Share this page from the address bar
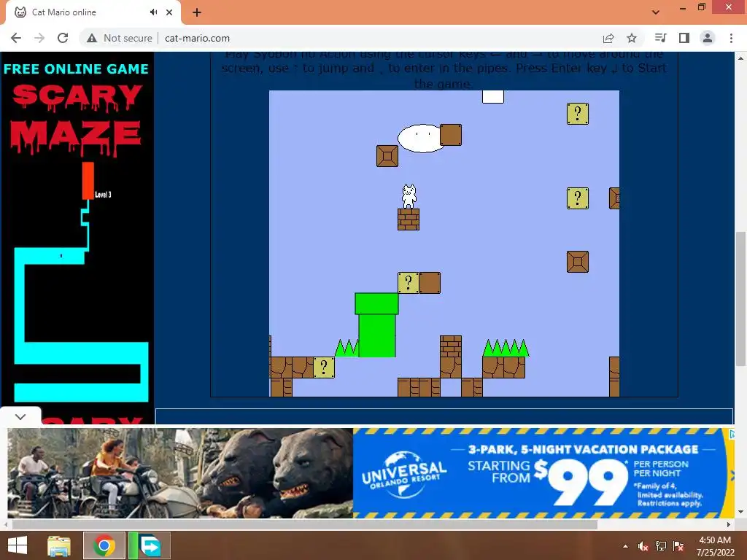 [608, 38]
